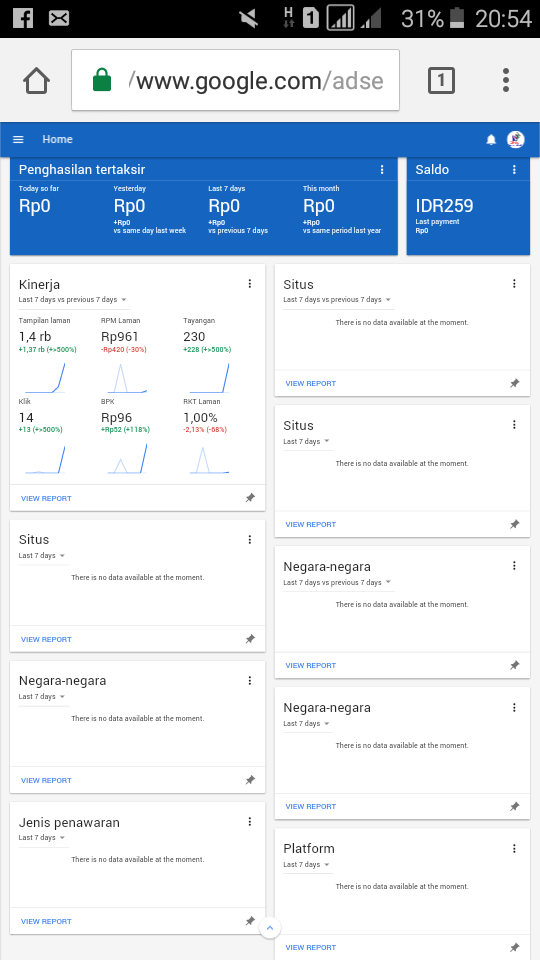
Task: Open Platform card options menu
Action: [514, 848]
